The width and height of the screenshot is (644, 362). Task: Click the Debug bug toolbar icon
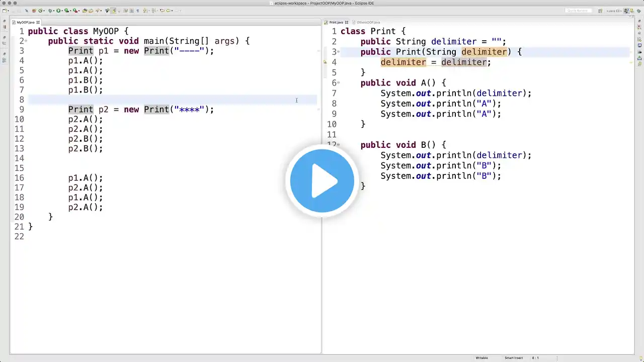(50, 11)
